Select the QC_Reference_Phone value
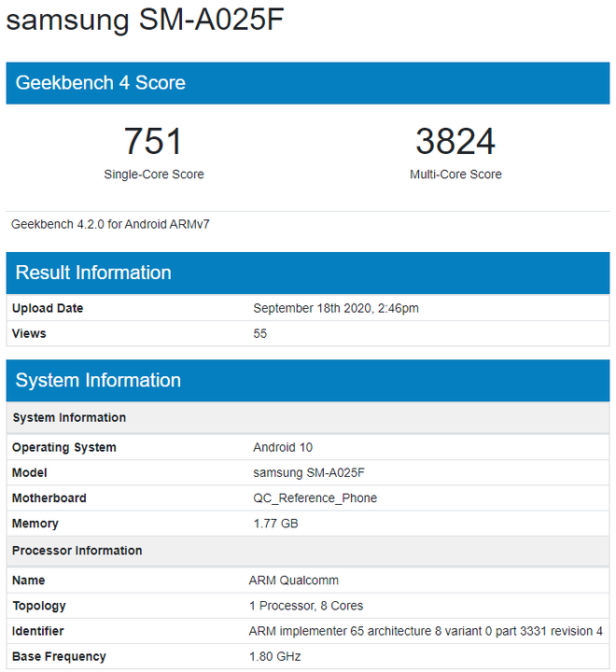This screenshot has width=616, height=672. tap(315, 498)
